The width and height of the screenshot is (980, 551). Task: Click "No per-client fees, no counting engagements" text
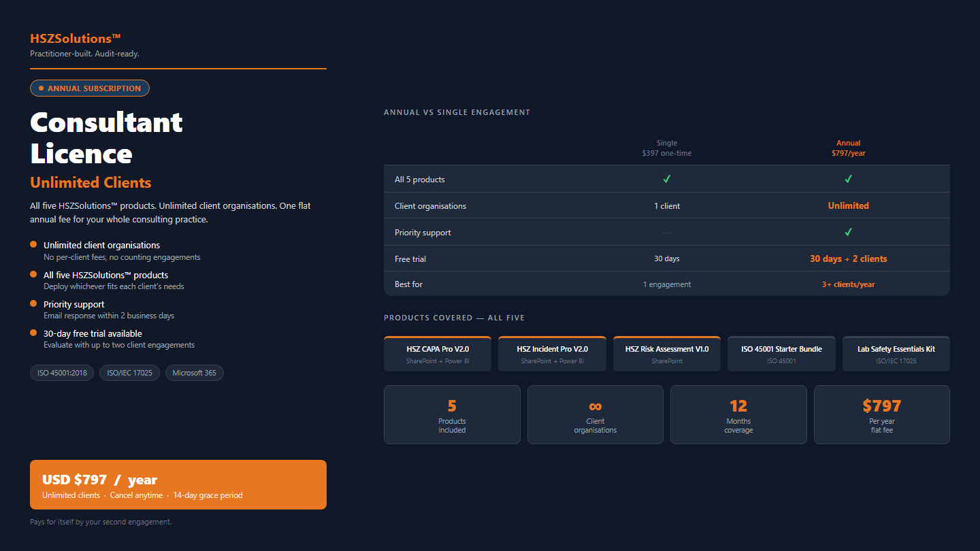tap(122, 257)
